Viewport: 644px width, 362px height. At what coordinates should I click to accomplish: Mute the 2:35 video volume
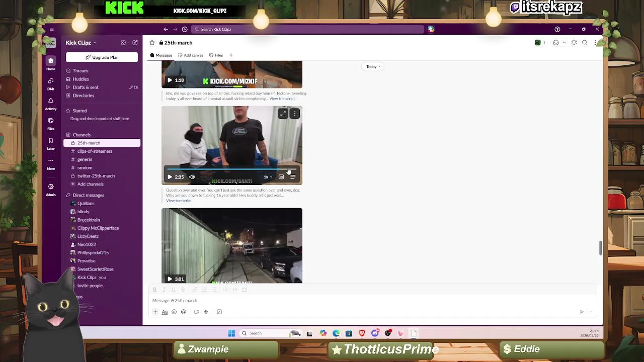(x=192, y=177)
